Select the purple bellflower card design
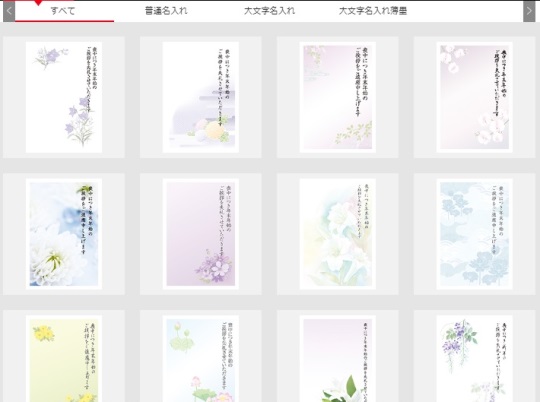540x402 pixels. click(64, 97)
